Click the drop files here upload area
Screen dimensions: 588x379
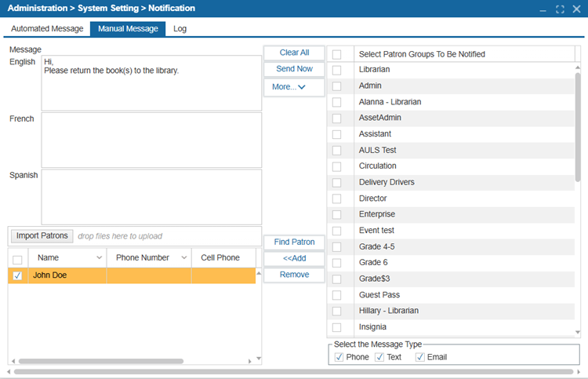(120, 236)
